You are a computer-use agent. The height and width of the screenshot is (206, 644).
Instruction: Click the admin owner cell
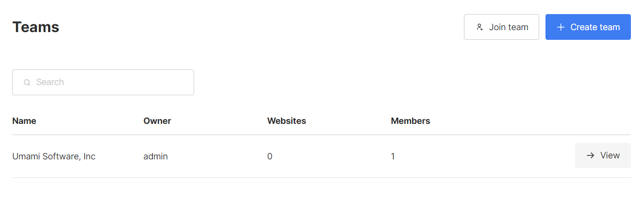click(155, 156)
